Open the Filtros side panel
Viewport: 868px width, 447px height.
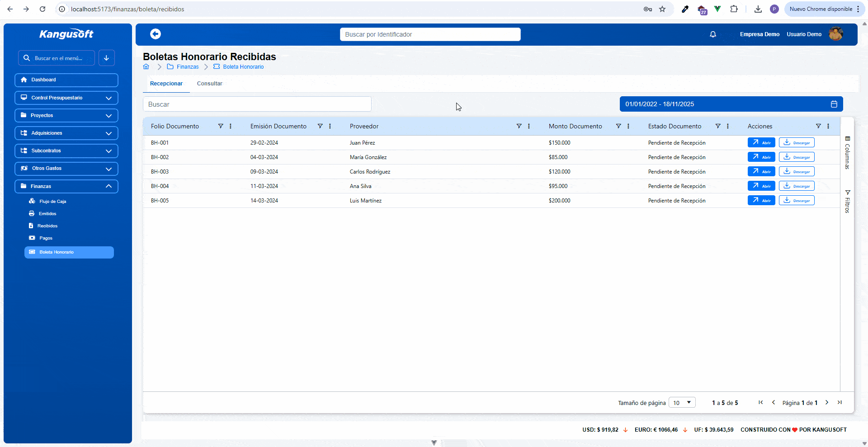tap(847, 202)
